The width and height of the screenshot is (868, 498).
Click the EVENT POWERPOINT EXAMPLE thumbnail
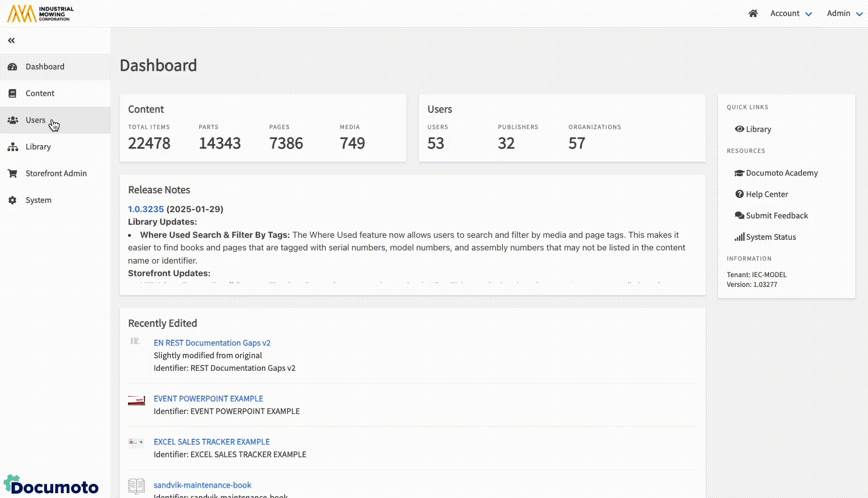pos(136,400)
